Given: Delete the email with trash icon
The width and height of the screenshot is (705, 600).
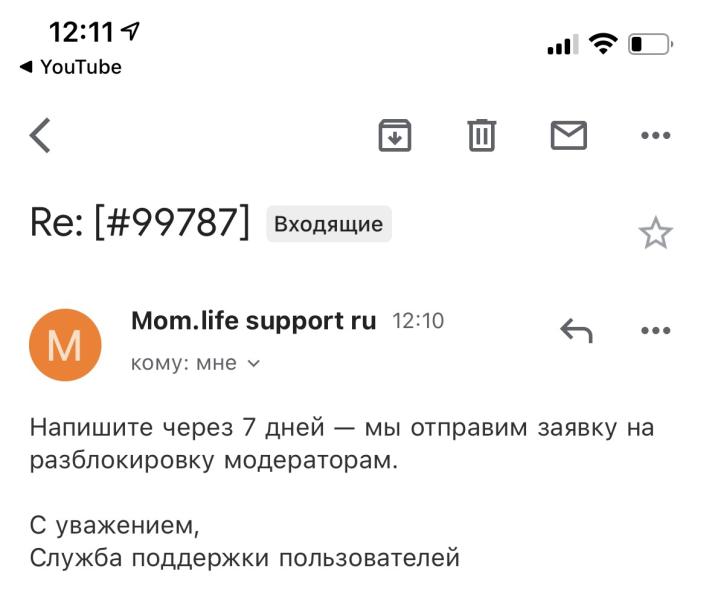Looking at the screenshot, I should pos(482,135).
